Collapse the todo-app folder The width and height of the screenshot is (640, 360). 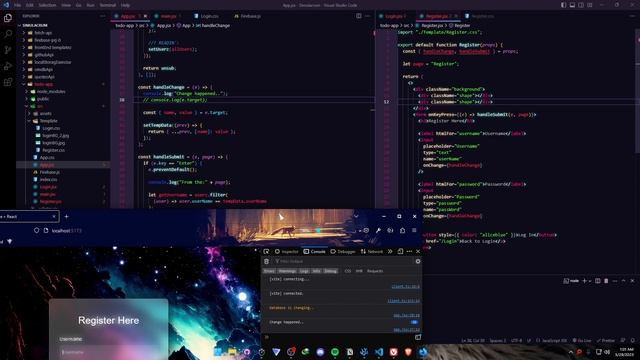click(63, 84)
